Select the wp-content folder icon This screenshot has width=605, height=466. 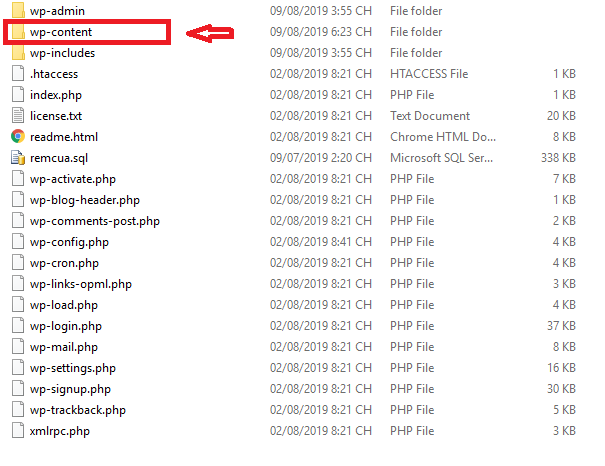pyautogui.click(x=18, y=32)
